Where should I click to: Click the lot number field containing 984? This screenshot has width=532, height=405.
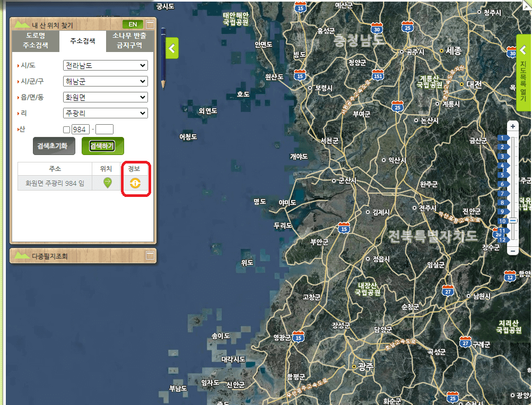(81, 130)
